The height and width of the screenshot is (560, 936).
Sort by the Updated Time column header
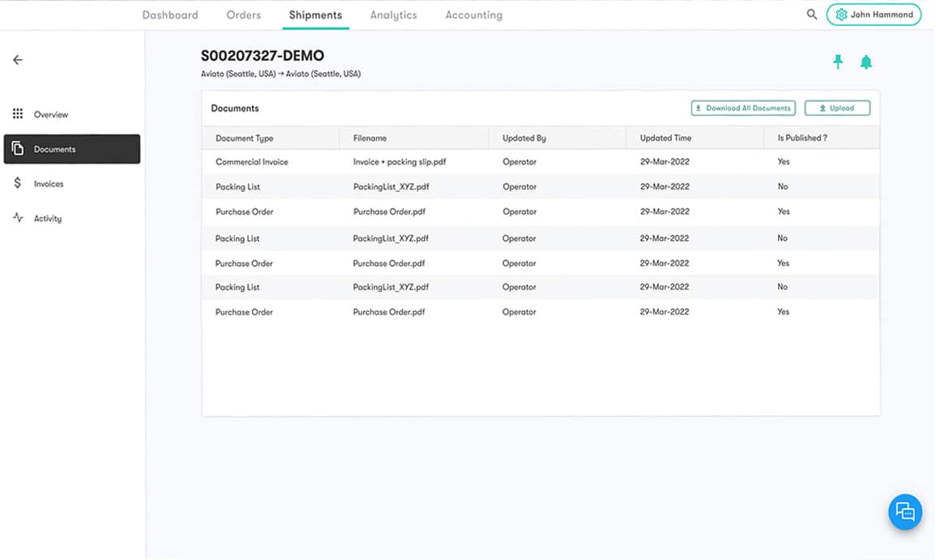point(665,139)
